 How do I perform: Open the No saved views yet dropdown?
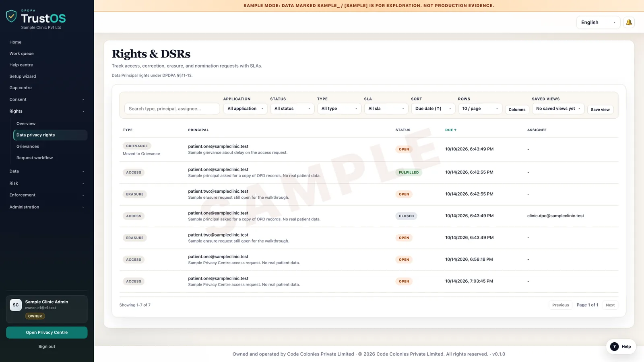tap(558, 109)
